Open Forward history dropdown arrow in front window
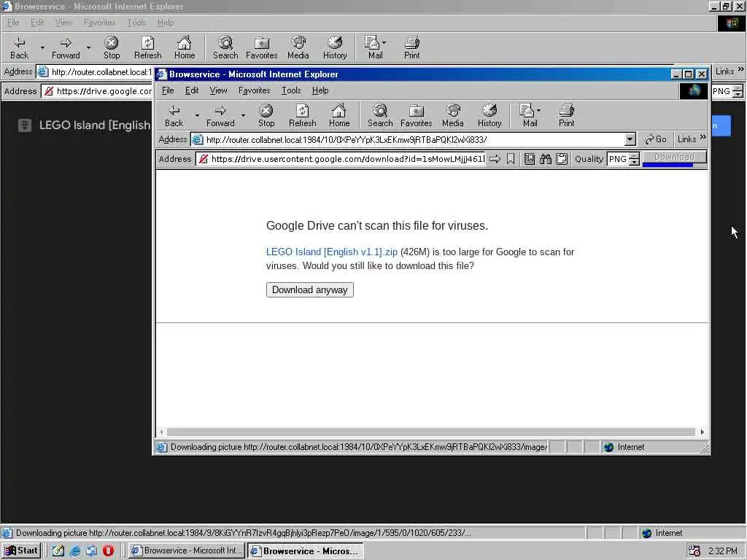The height and width of the screenshot is (560, 747). 243,115
